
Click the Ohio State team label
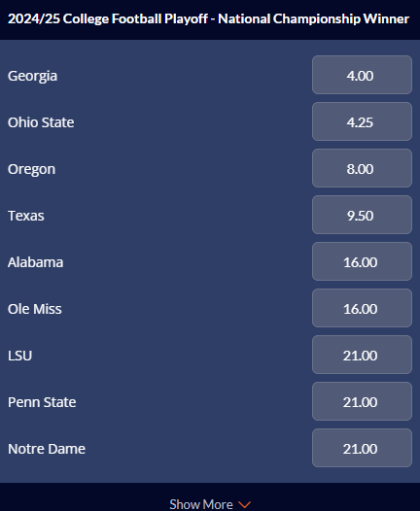[41, 122]
